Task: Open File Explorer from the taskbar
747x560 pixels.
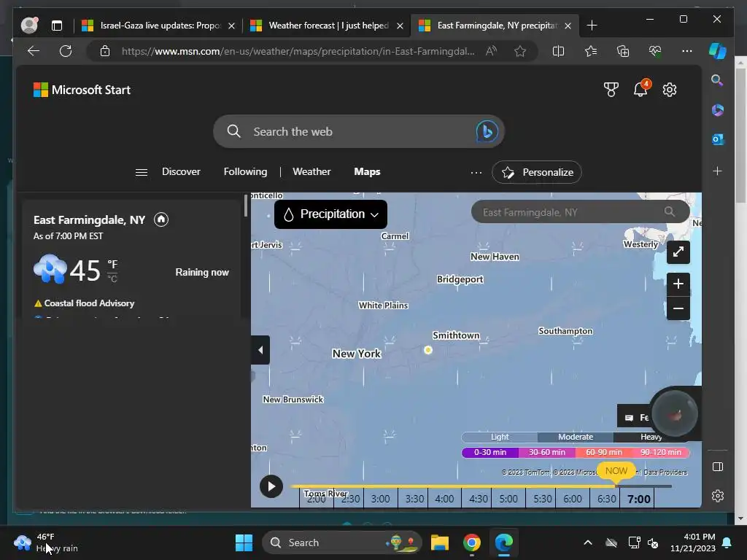Action: pyautogui.click(x=440, y=542)
